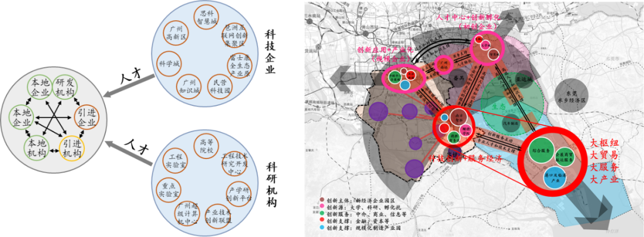This screenshot has width=644, height=237.
Task: Click the 研发机构 green circle
Action: (64, 87)
